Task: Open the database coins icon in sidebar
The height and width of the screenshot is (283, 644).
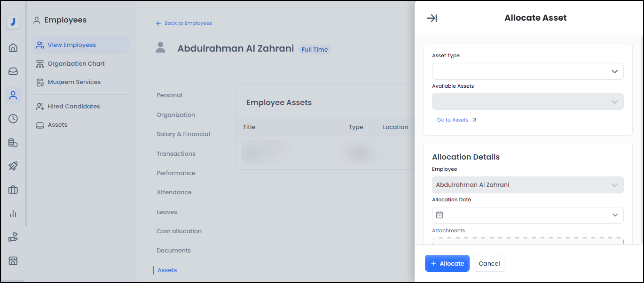Action: click(13, 143)
